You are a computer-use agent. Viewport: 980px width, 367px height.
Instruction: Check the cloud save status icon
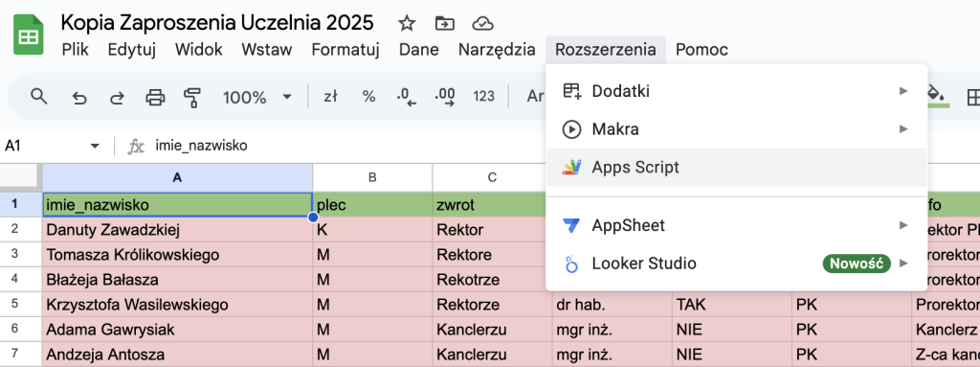click(482, 24)
